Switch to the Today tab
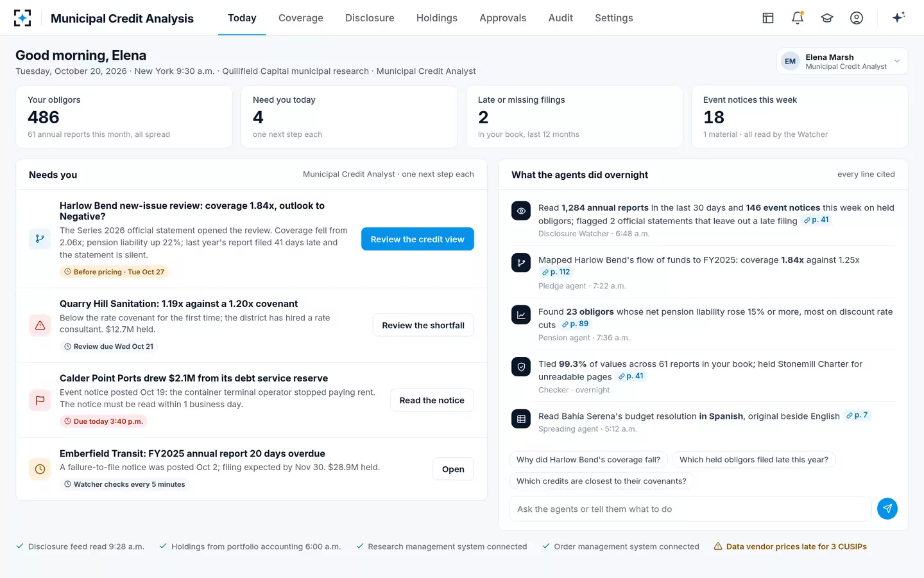The image size is (924, 578). tap(242, 18)
